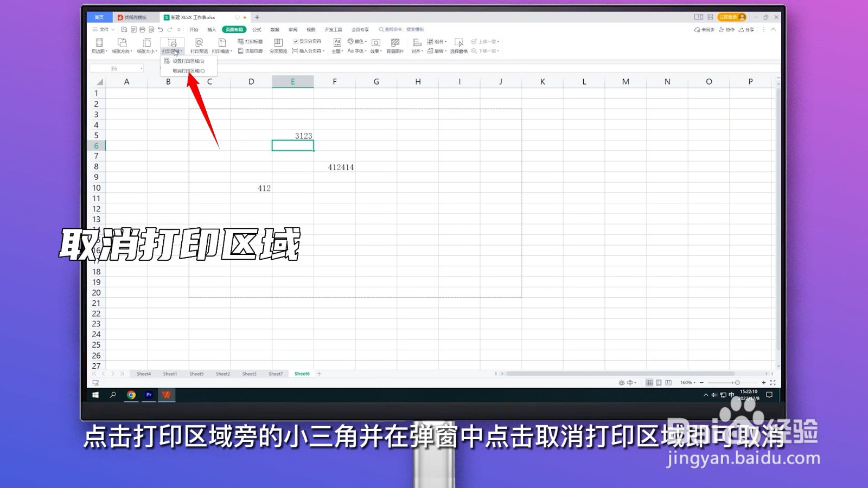Choose 取消打印区域(C) from the menu
This screenshot has width=868, height=488.
(x=189, y=70)
